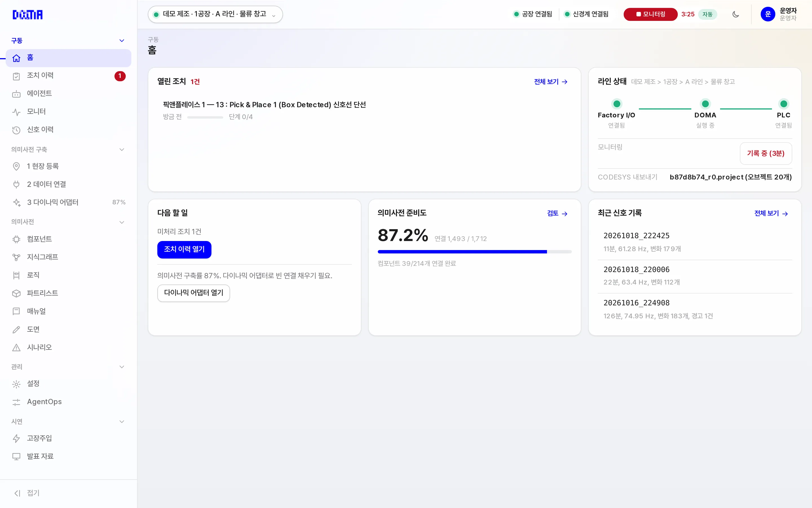Viewport: 812px width, 508px height.
Task: Open the 홈 home icon in sidebar
Action: 16,58
